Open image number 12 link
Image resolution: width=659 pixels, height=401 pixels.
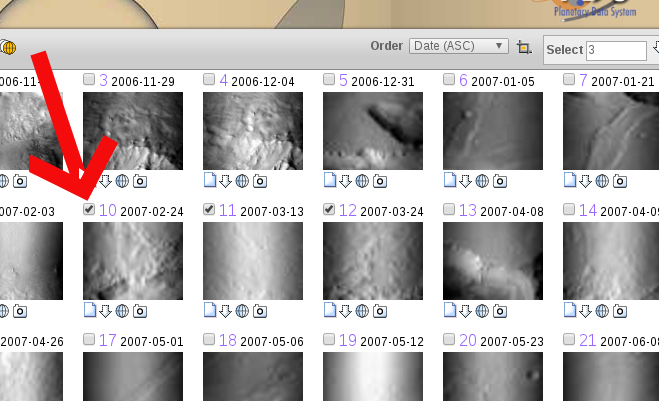point(348,210)
